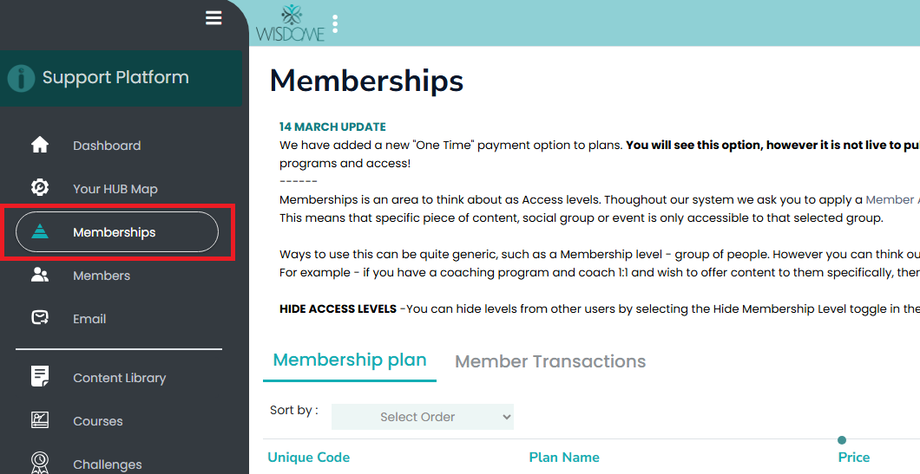The width and height of the screenshot is (920, 474).
Task: Select the Membership plan tab
Action: 349,360
